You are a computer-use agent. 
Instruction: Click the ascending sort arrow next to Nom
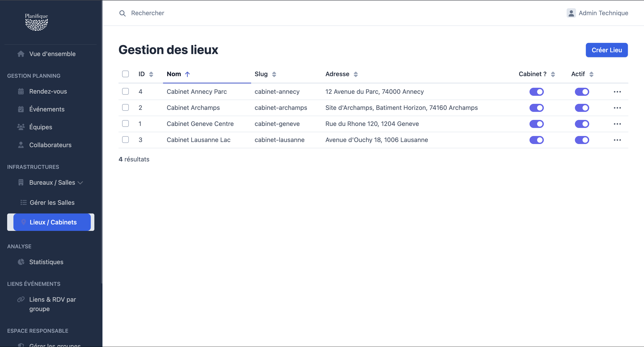click(187, 74)
